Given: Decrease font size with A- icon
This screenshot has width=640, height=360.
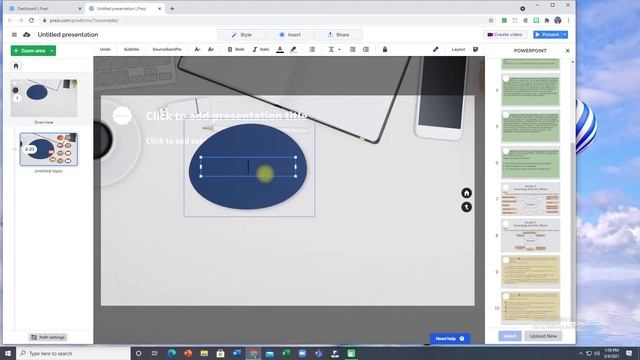Looking at the screenshot, I should 197,49.
